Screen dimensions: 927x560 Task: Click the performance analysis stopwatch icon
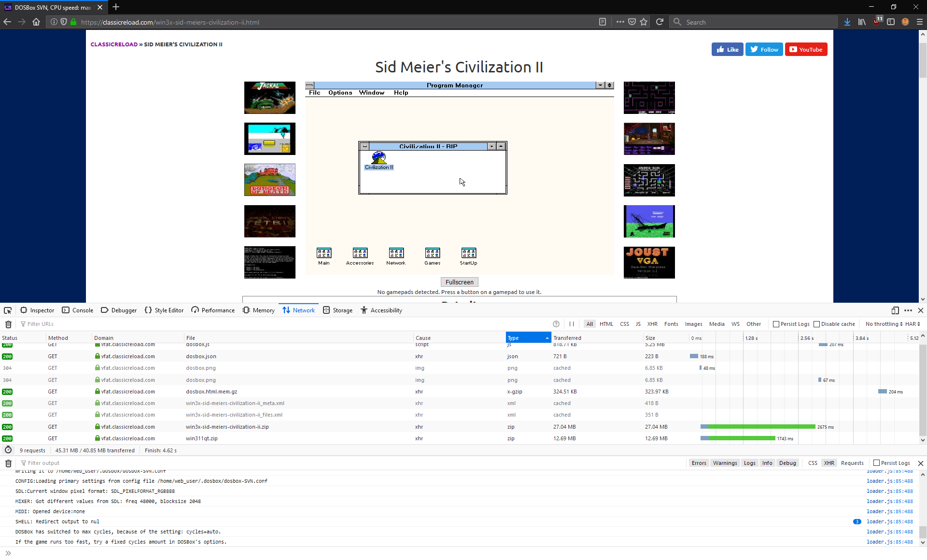pos(8,450)
